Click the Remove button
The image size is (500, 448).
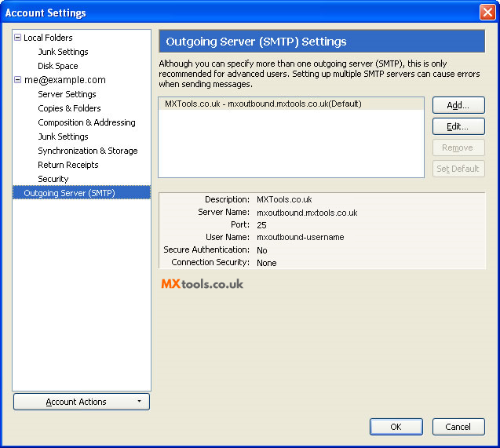(x=458, y=148)
